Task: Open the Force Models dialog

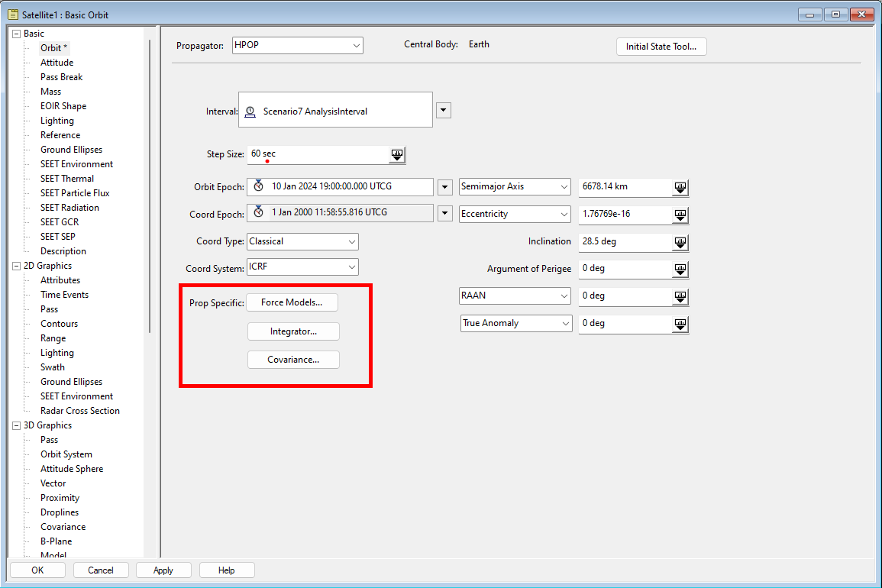Action: tap(292, 302)
